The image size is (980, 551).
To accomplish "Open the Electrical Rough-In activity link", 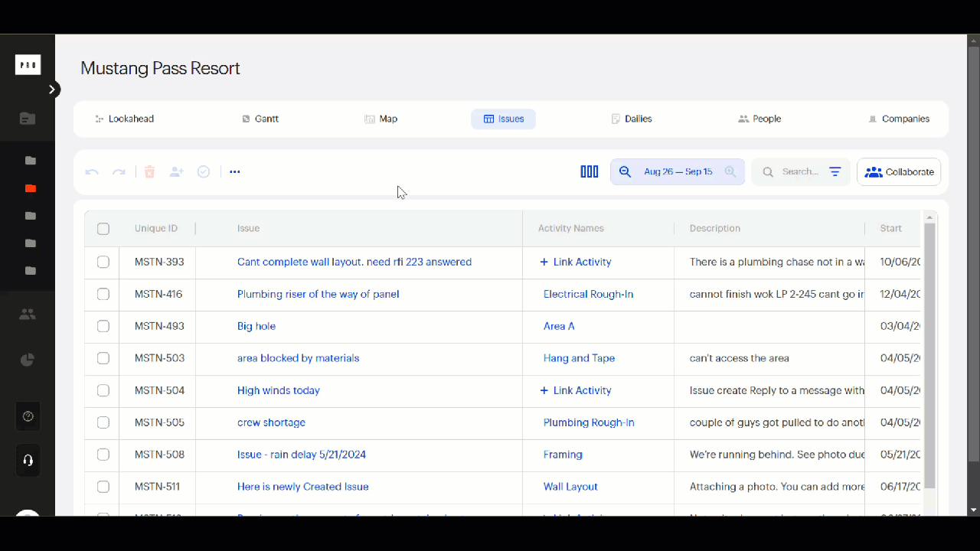I will click(588, 294).
